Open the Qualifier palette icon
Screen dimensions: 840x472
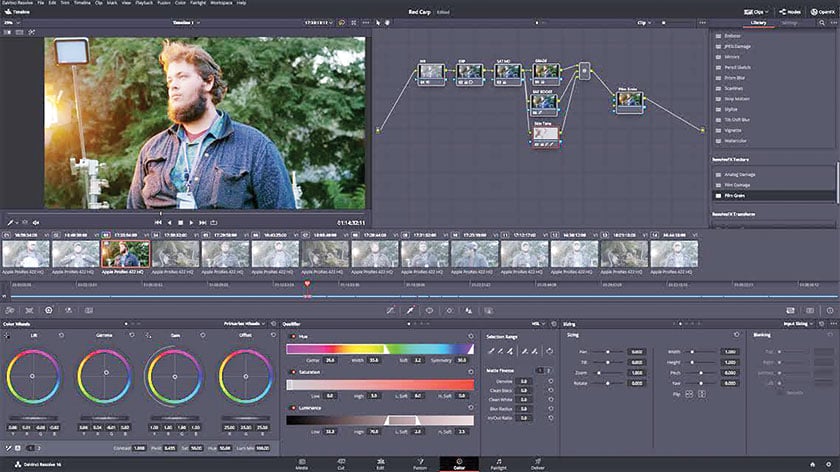(408, 310)
